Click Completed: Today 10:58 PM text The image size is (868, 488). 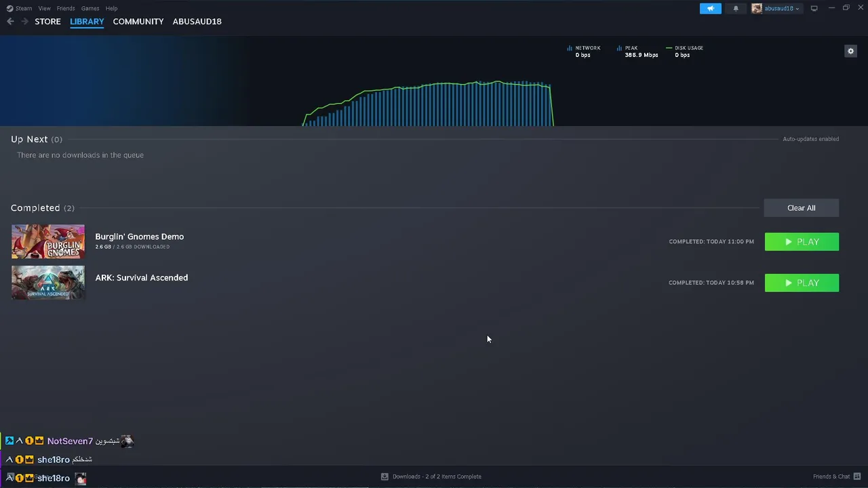pyautogui.click(x=711, y=283)
